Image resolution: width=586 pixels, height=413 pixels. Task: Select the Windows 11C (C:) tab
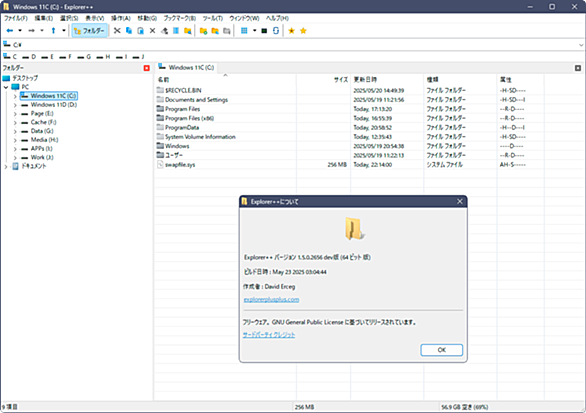click(x=186, y=67)
